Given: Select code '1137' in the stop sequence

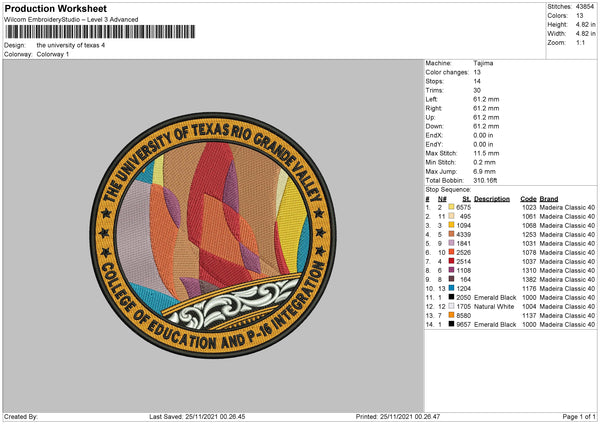Looking at the screenshot, I should (x=529, y=315).
